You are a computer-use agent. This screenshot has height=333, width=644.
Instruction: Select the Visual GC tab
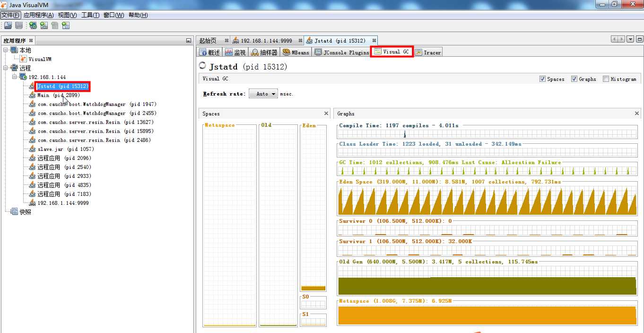[x=392, y=52]
